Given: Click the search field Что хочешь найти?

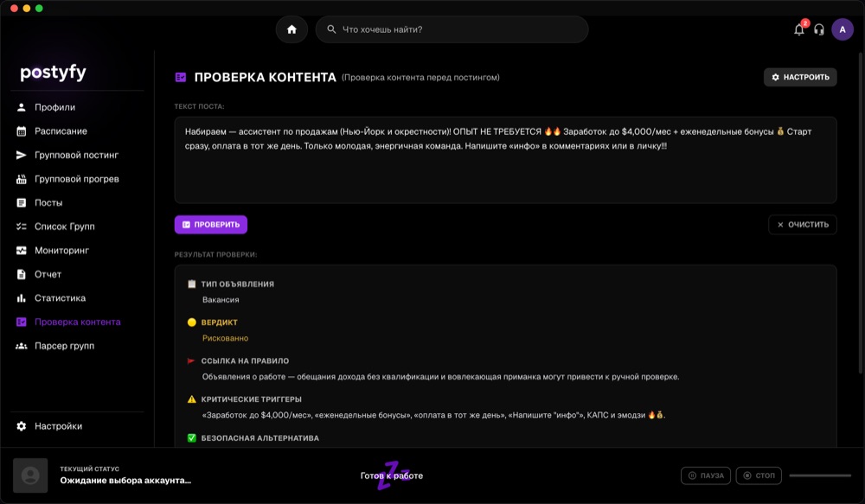Looking at the screenshot, I should click(452, 29).
